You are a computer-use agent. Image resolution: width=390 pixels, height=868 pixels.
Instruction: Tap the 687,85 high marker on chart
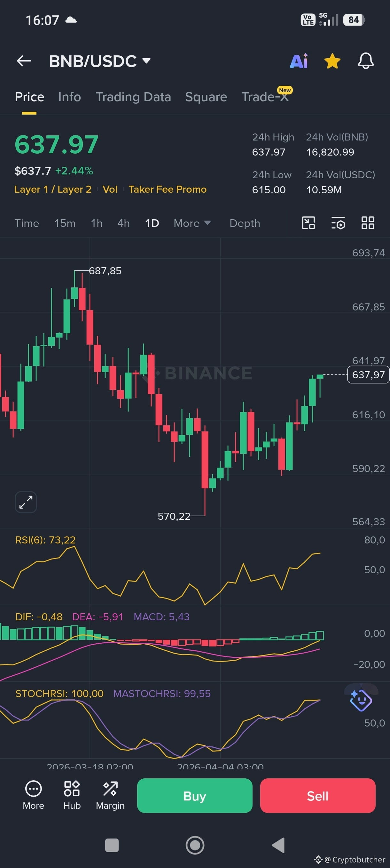(x=105, y=270)
